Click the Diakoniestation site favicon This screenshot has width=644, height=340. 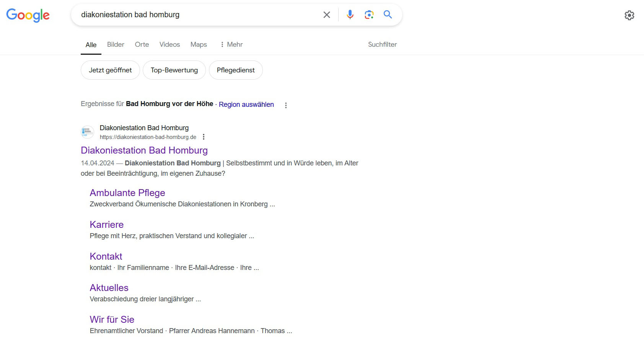pyautogui.click(x=87, y=132)
